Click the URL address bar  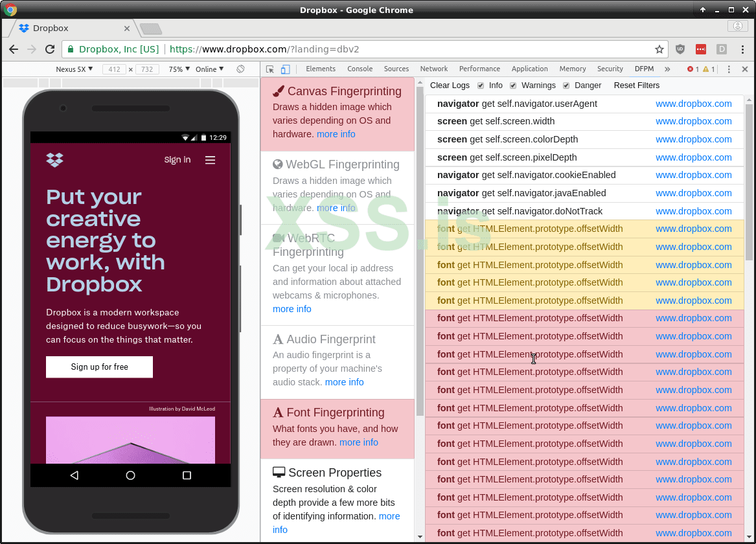pyautogui.click(x=364, y=49)
